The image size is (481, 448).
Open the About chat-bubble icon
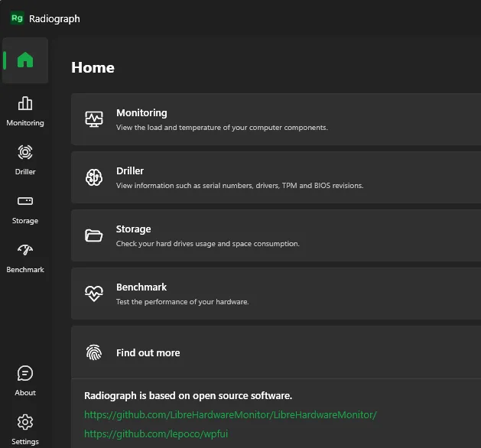[25, 374]
